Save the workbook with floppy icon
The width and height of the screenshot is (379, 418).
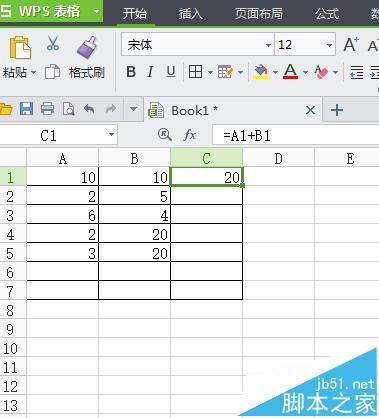tap(26, 109)
